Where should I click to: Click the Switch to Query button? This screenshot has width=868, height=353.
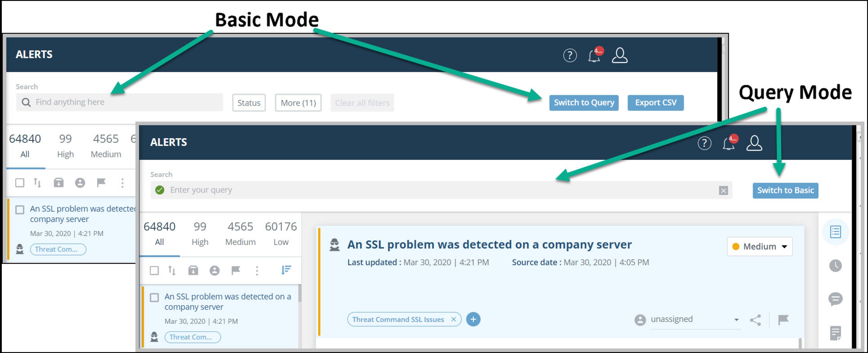pyautogui.click(x=584, y=103)
